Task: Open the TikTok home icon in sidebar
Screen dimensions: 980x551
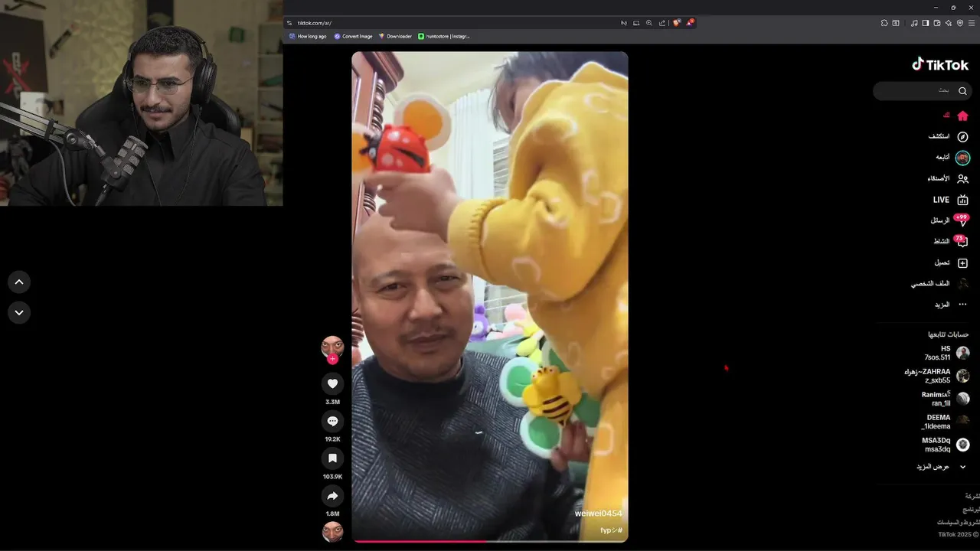Action: (962, 116)
